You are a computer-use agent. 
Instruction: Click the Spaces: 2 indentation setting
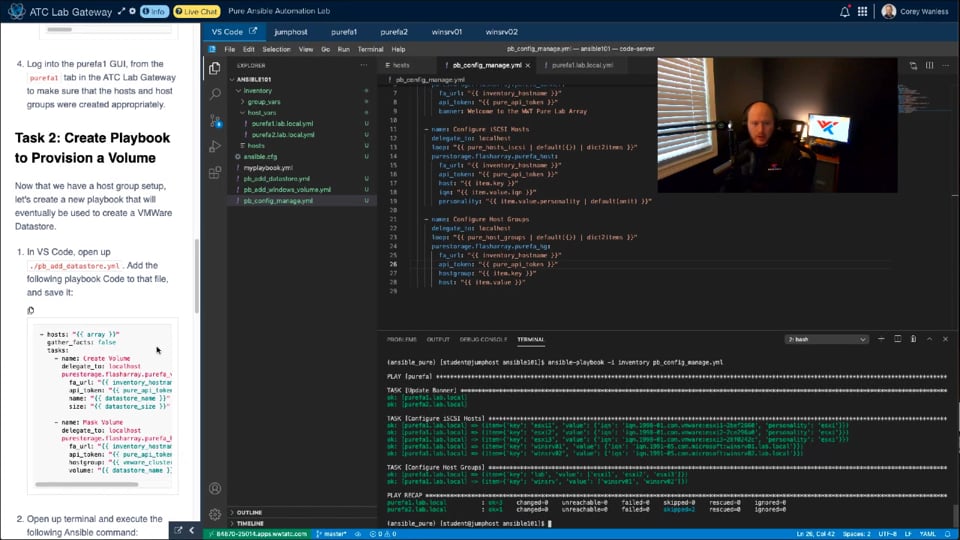(x=857, y=534)
